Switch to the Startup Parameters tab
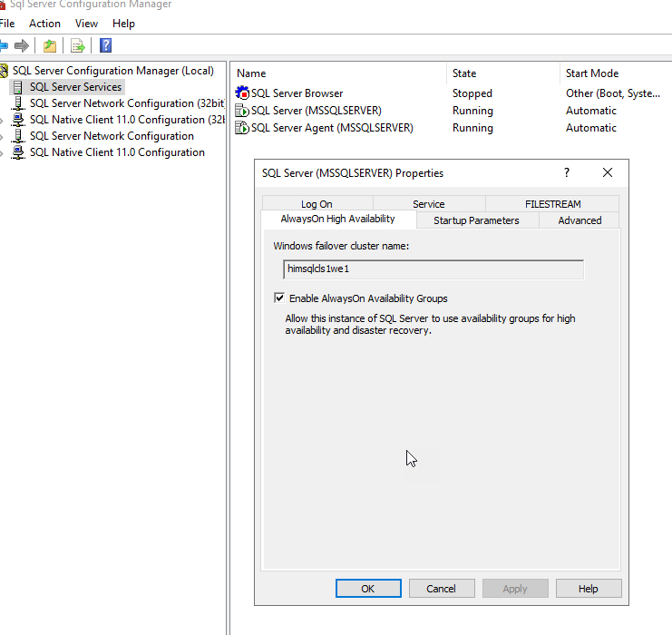 pos(477,220)
